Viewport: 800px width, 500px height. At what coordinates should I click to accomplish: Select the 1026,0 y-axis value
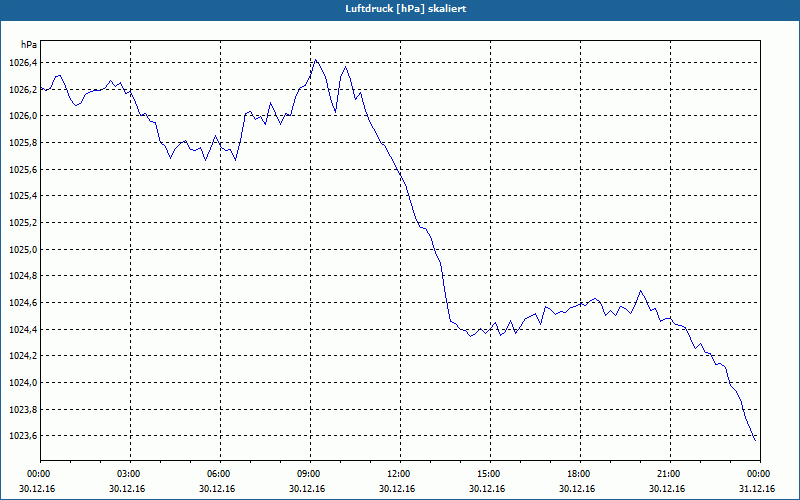pos(23,116)
